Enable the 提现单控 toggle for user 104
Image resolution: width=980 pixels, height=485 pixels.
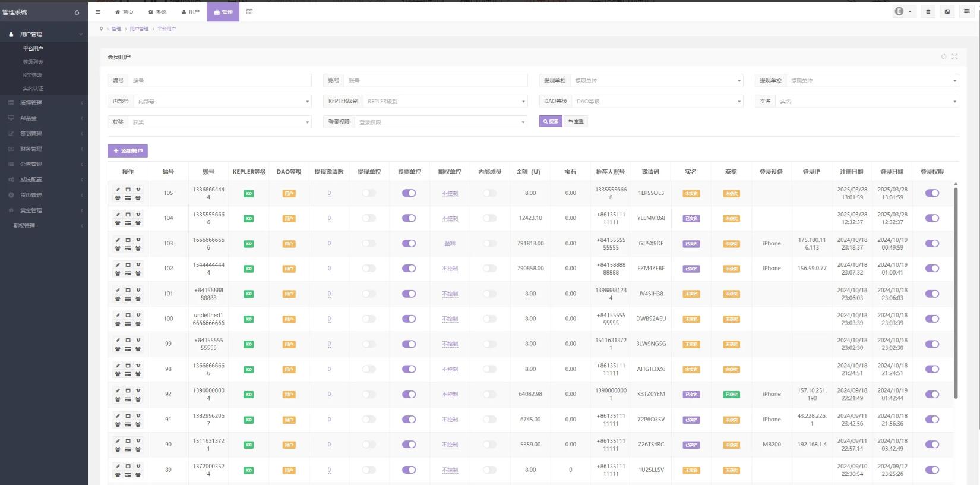point(369,218)
